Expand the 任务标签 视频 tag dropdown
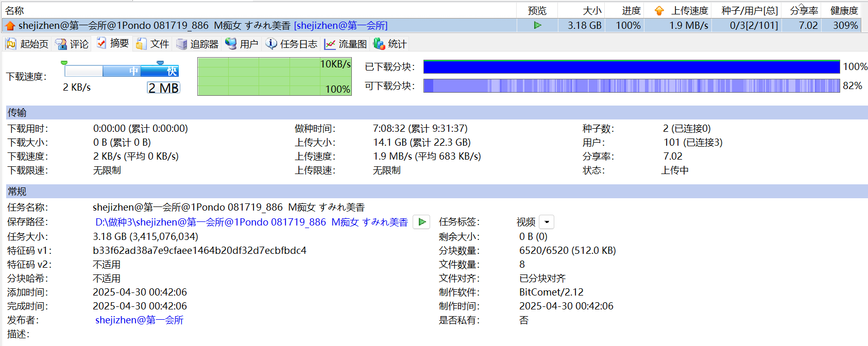This screenshot has width=868, height=346. (547, 222)
